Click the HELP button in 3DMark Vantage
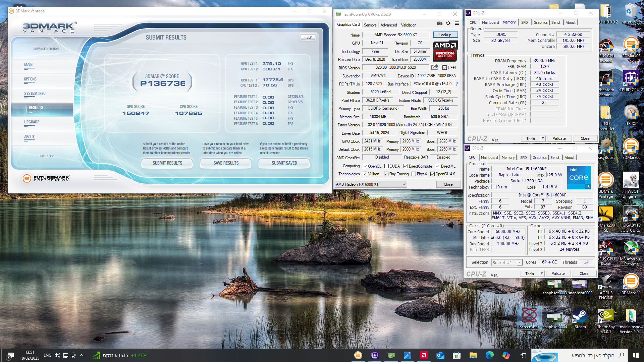Viewport: 644px width, 362px height. (308, 38)
